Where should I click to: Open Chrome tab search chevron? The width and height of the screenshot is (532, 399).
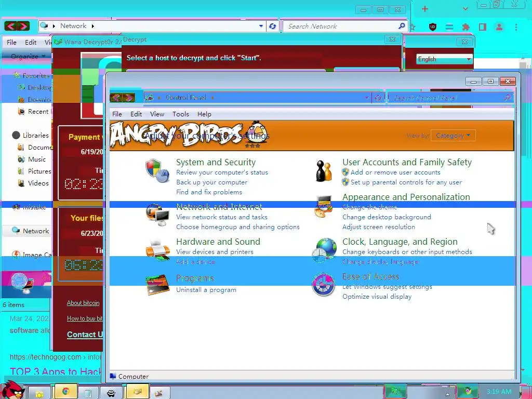(x=465, y=9)
